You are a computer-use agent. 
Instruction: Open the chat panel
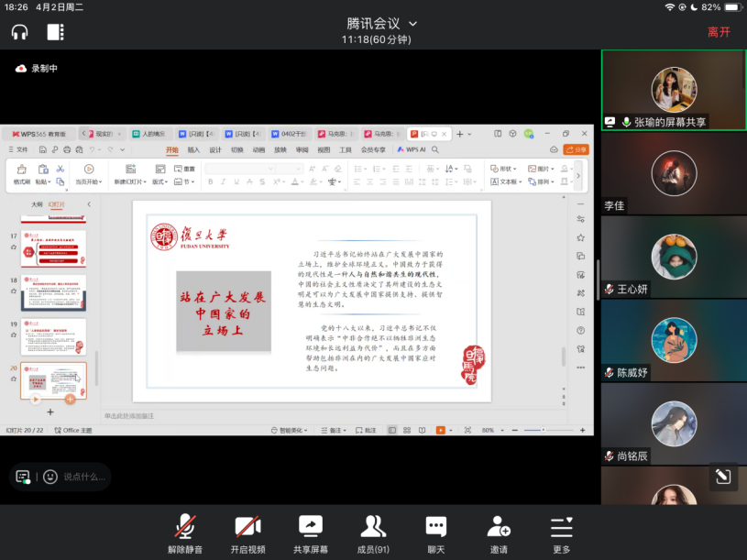[435, 533]
